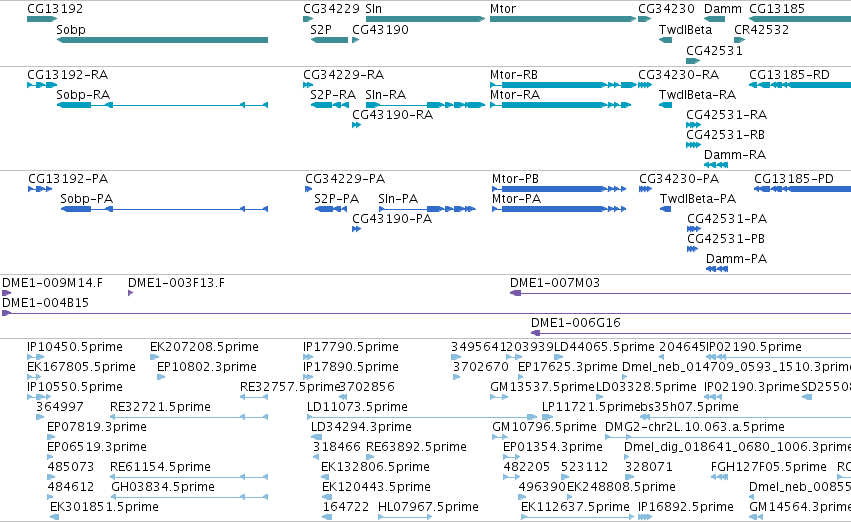Screen dimensions: 851x522
Task: Click the GH03834.5prime EST label
Action: [163, 487]
